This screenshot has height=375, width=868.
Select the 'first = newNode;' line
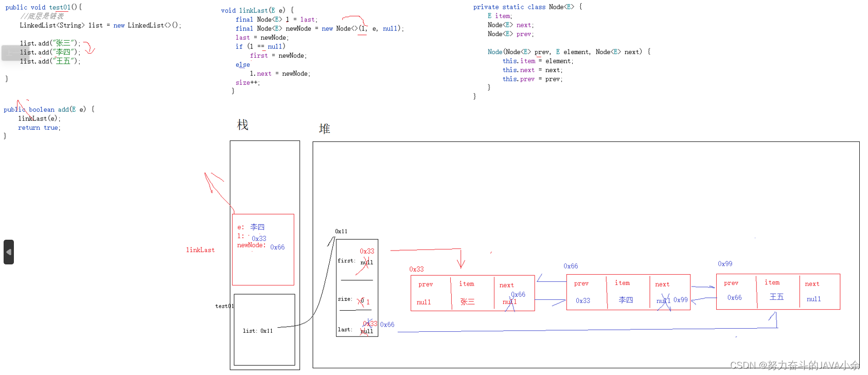point(278,56)
